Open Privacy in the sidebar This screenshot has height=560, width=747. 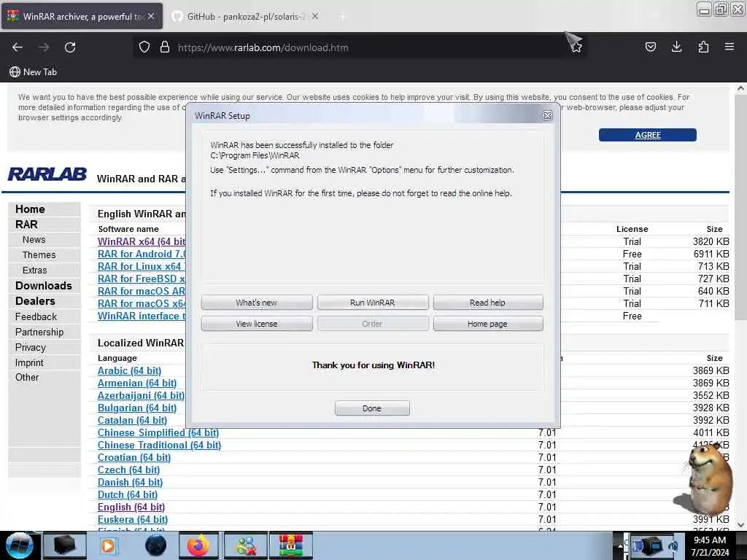click(31, 347)
